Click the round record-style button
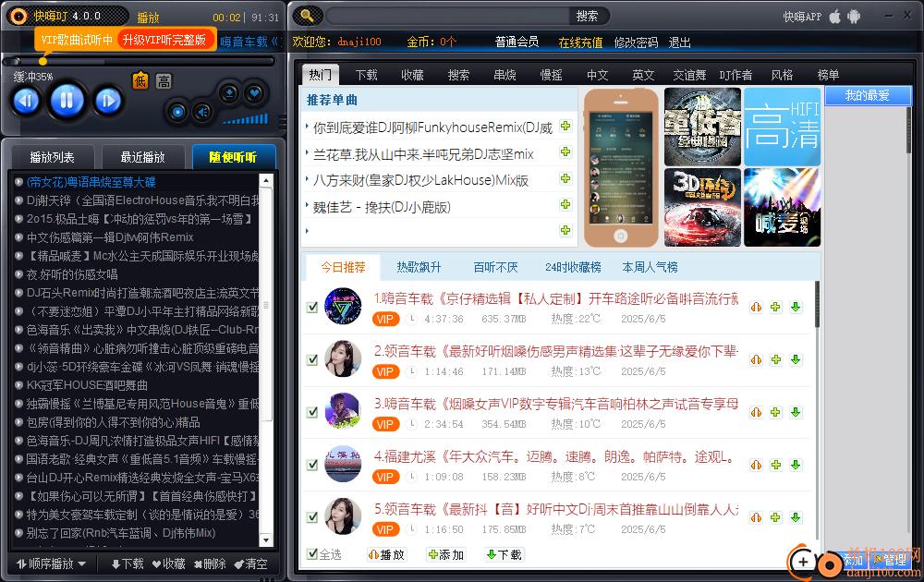Screen dimensions: 924x582 click(177, 112)
